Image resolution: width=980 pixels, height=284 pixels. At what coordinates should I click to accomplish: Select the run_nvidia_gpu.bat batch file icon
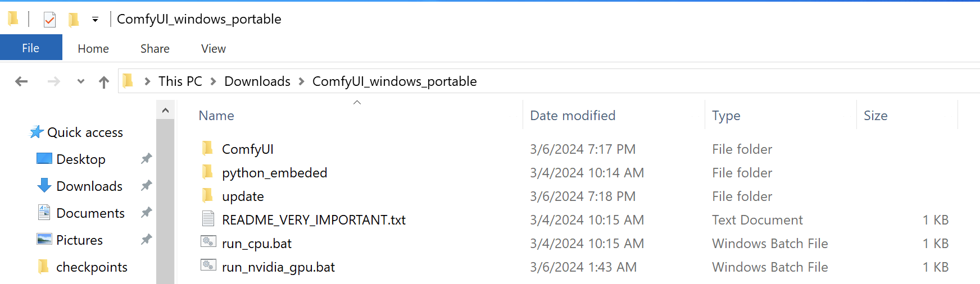[208, 265]
